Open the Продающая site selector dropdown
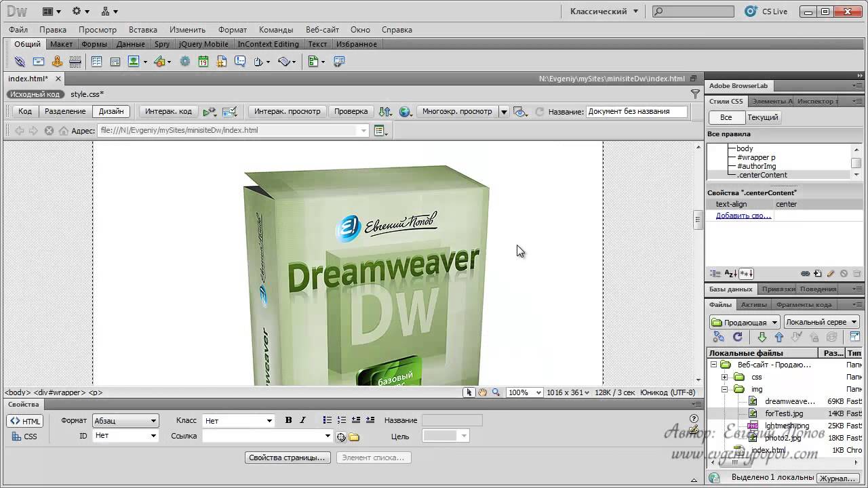This screenshot has width=868, height=488. (745, 322)
